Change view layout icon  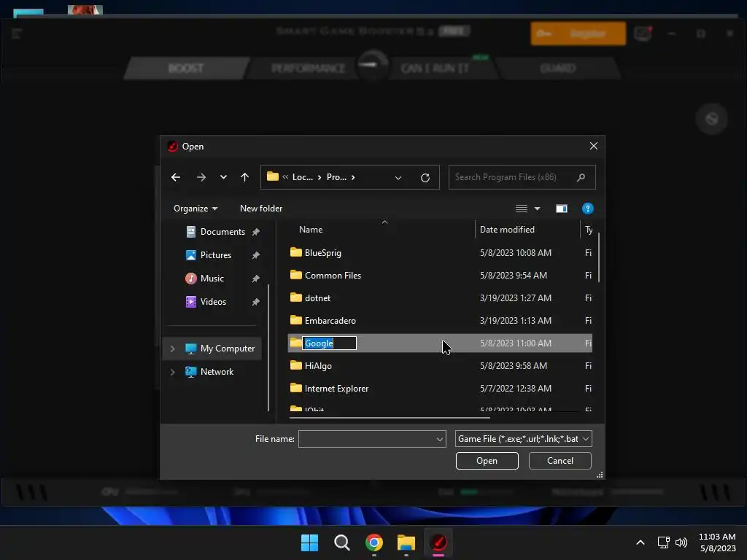click(x=521, y=209)
